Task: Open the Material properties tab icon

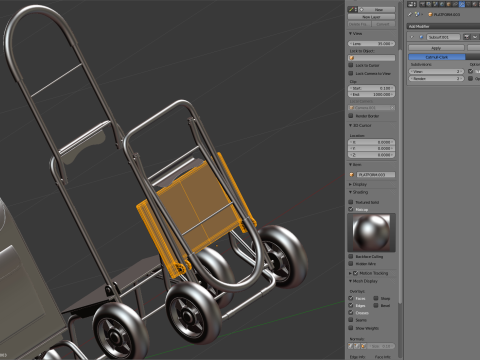Action: 475,4
